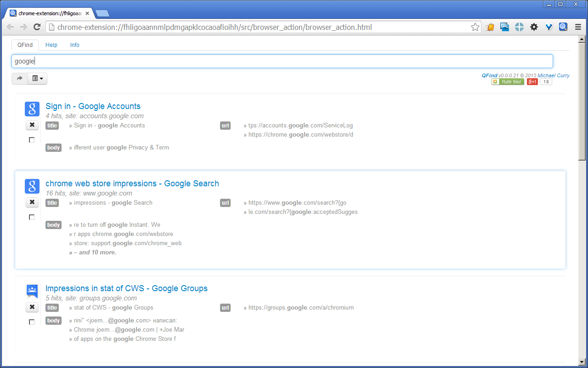Screen dimensions: 588x368
Task: Remove the chrome web store impressions result
Action: coord(32,202)
